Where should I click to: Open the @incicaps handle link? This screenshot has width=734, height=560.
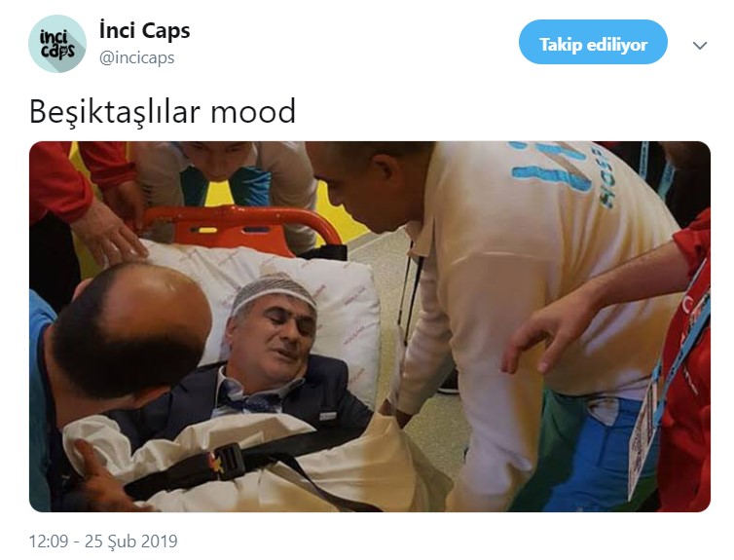click(x=136, y=58)
